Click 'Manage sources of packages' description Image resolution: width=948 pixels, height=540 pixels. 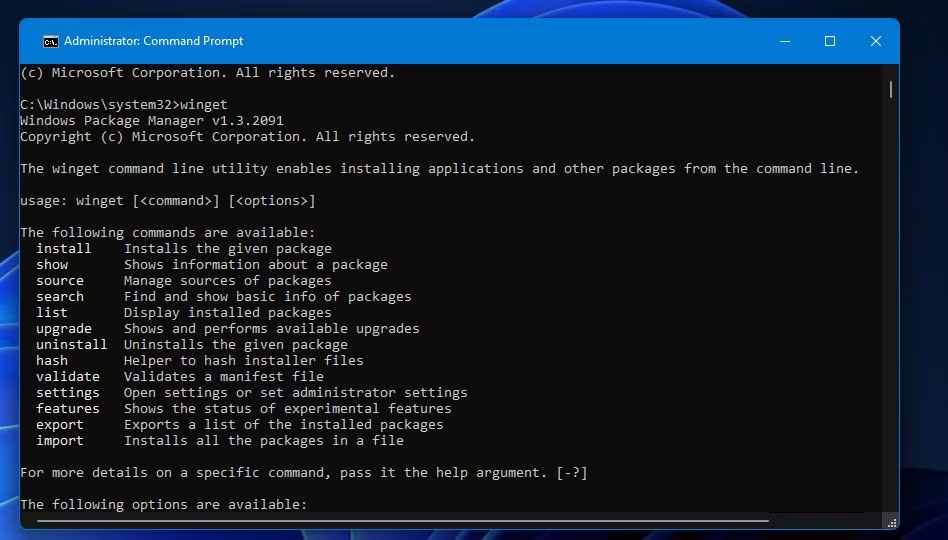coord(228,281)
